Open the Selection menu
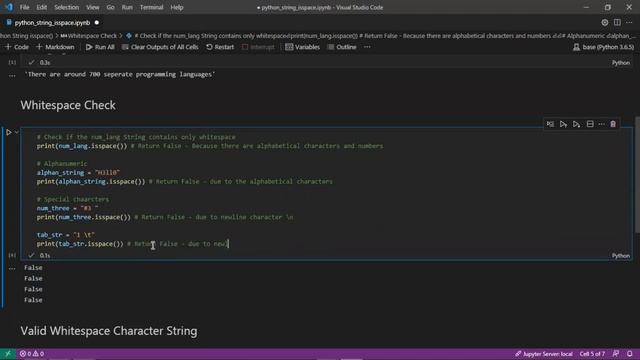 click(x=67, y=7)
